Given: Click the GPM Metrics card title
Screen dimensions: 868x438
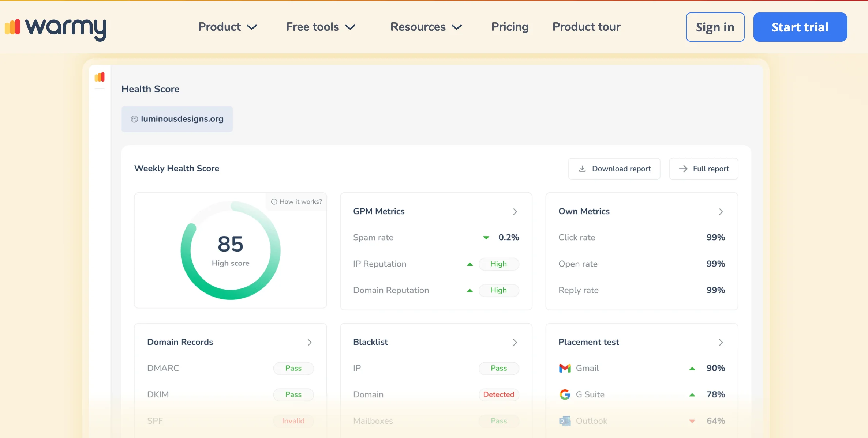Looking at the screenshot, I should tap(379, 211).
